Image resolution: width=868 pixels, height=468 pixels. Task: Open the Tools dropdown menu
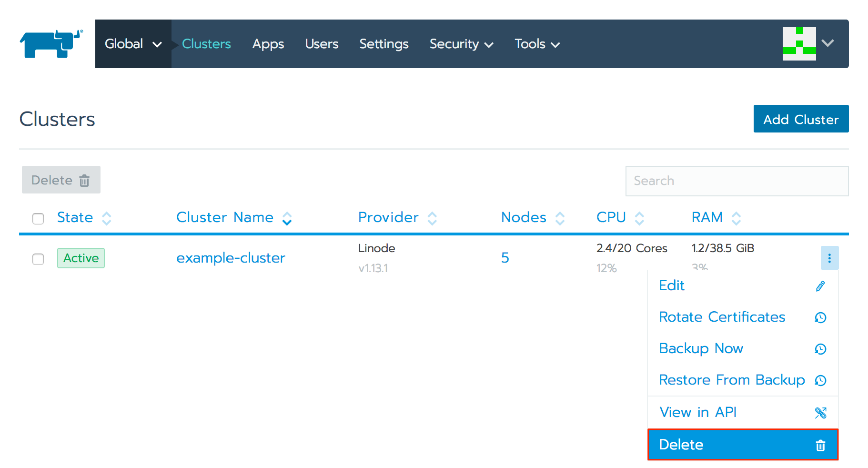(x=536, y=44)
